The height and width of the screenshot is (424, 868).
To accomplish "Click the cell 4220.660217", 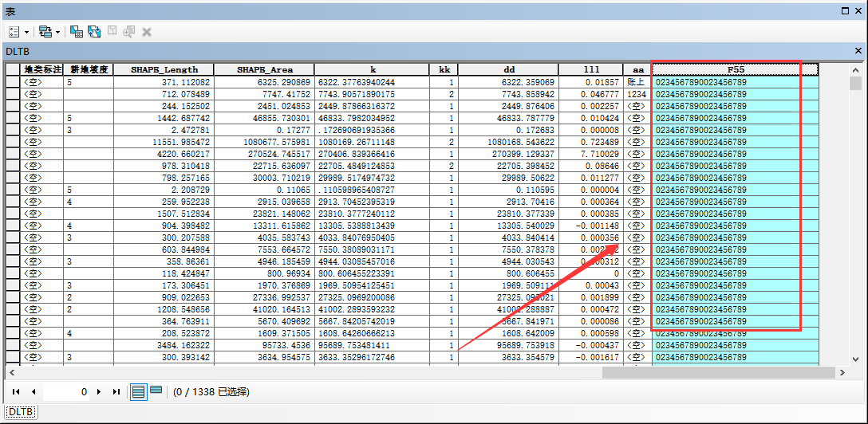I will pos(164,154).
